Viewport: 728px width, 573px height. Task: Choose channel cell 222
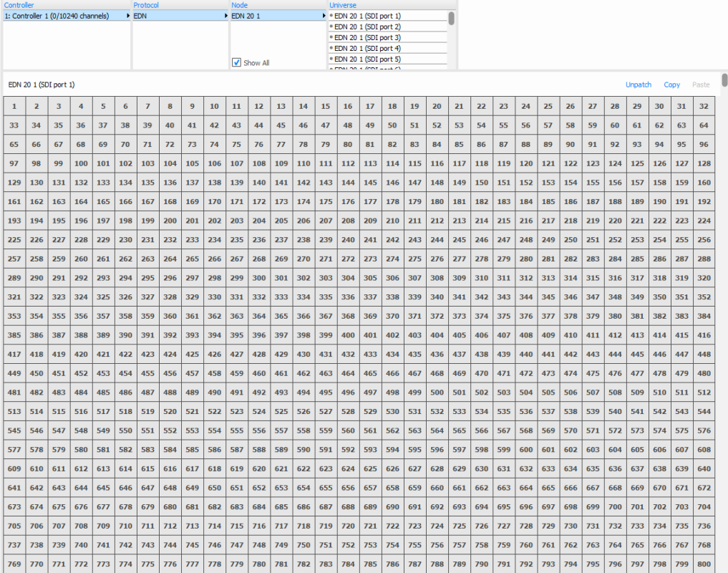click(659, 221)
